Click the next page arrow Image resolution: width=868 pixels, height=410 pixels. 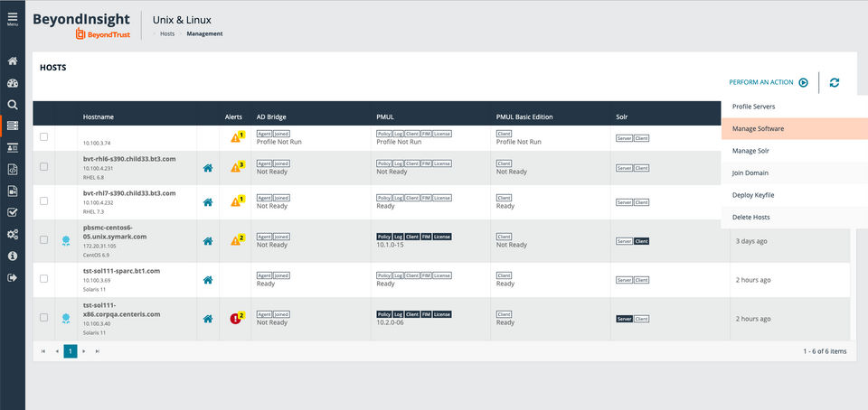click(x=84, y=351)
